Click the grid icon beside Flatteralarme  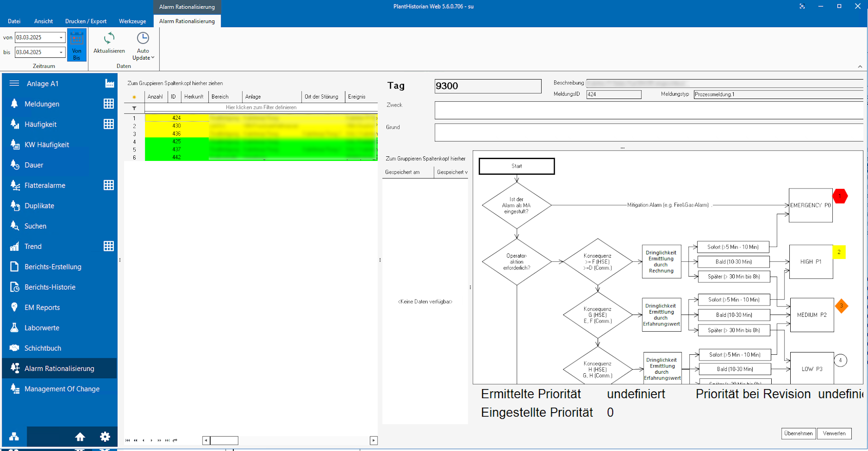click(108, 185)
